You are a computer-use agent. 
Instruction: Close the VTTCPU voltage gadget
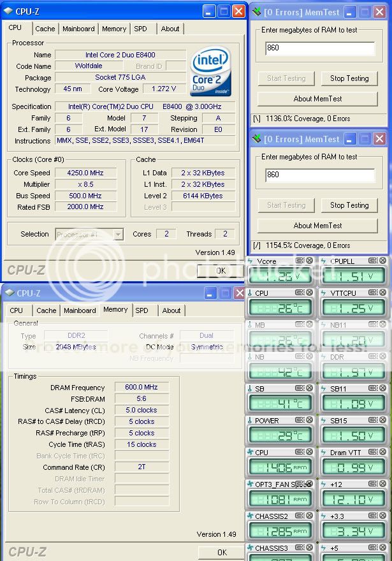[382, 293]
